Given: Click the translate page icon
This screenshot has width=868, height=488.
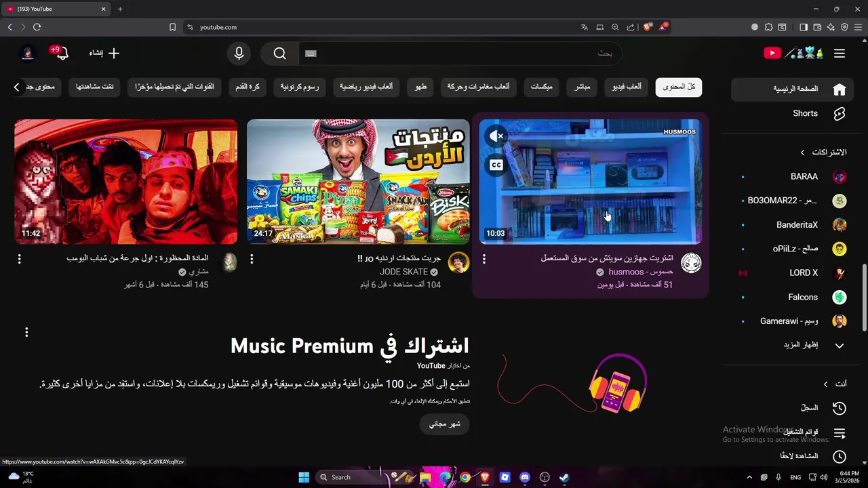Looking at the screenshot, I should (x=584, y=27).
